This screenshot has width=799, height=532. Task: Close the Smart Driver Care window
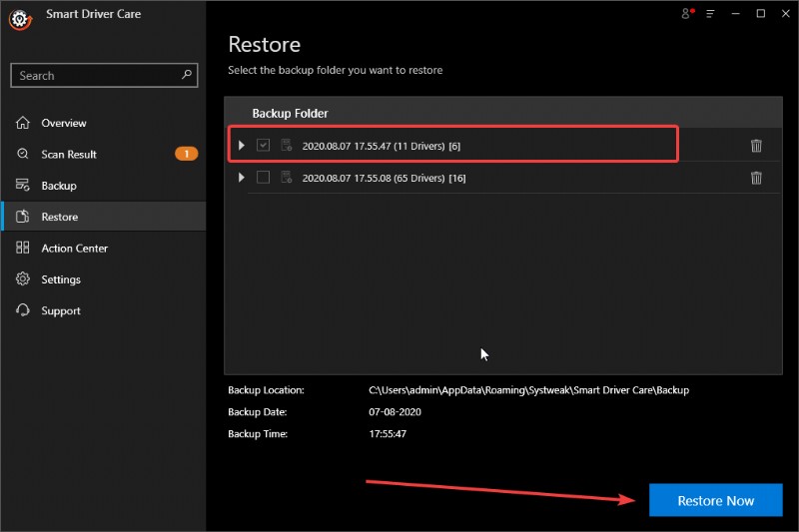pos(786,14)
